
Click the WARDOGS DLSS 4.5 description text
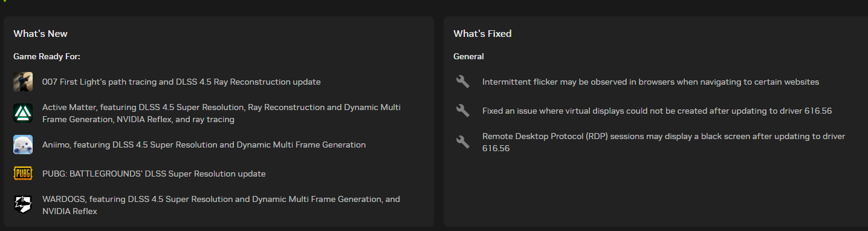pyautogui.click(x=221, y=205)
